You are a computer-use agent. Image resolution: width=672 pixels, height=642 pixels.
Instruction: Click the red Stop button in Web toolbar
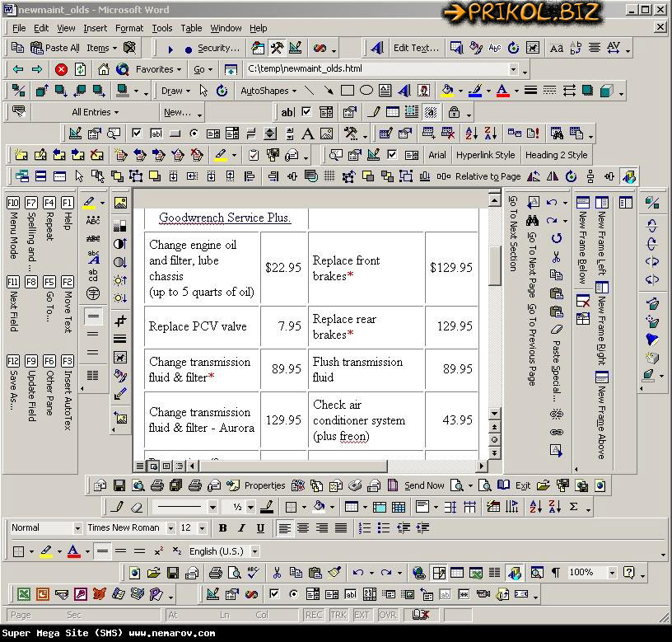click(x=61, y=69)
